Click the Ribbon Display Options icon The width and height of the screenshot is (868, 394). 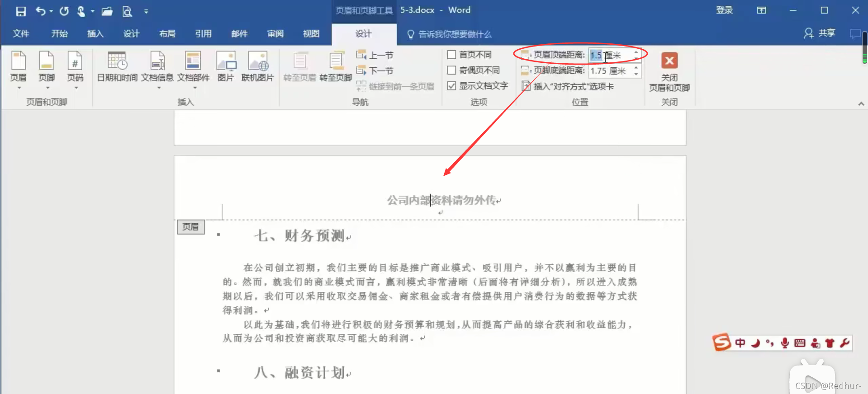tap(762, 10)
